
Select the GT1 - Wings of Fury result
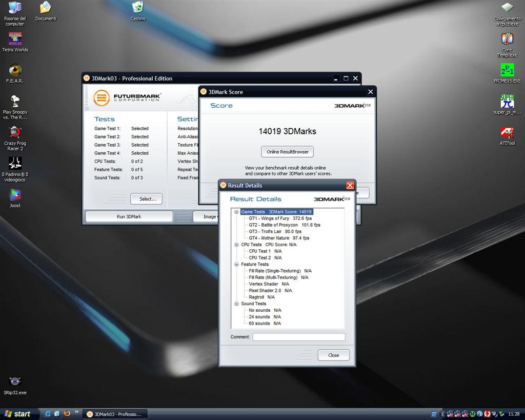[280, 218]
